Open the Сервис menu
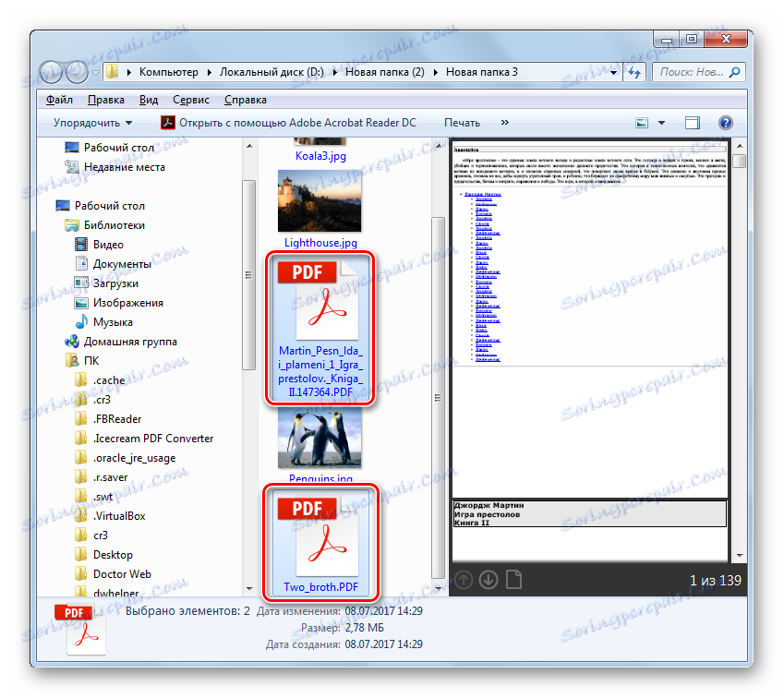The image size is (784, 698). click(x=191, y=100)
